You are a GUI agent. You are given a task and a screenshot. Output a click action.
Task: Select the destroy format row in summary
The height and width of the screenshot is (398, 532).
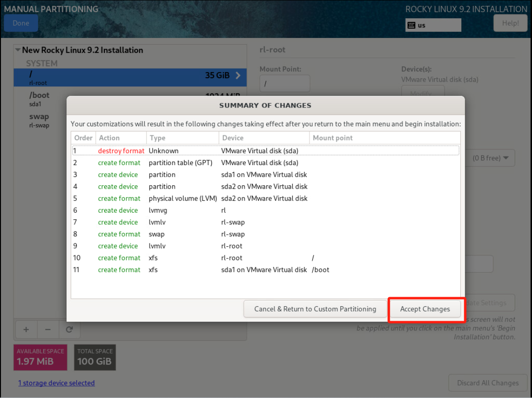(266, 151)
